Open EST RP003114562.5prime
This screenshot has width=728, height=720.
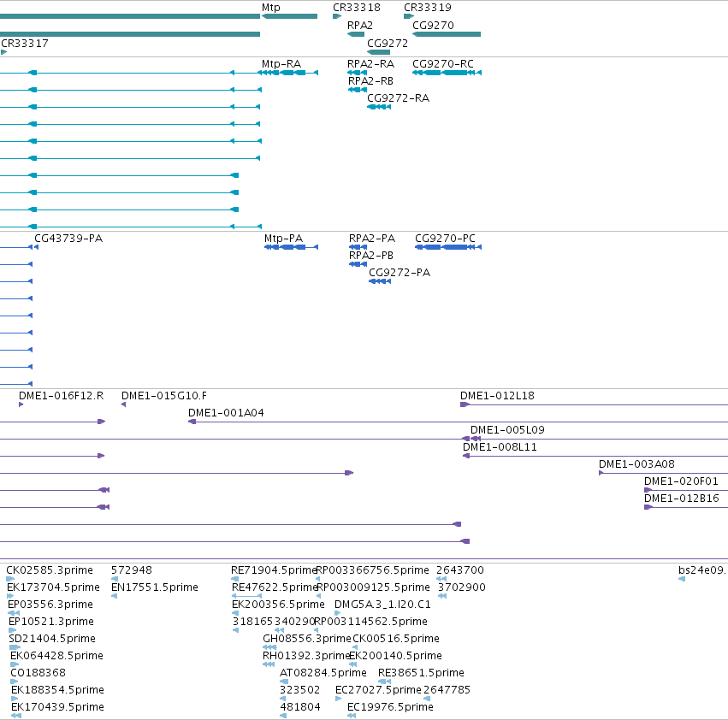371,622
